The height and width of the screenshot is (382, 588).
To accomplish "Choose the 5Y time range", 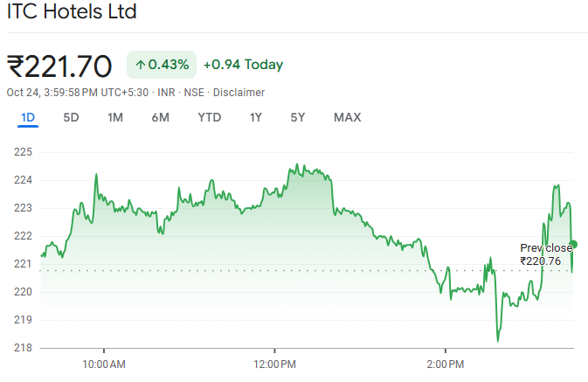I will click(298, 118).
